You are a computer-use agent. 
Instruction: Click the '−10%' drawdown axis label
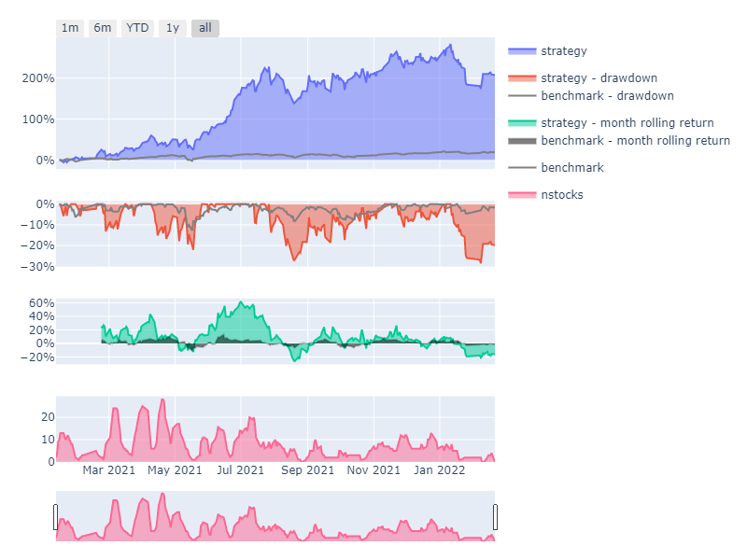tap(37, 225)
